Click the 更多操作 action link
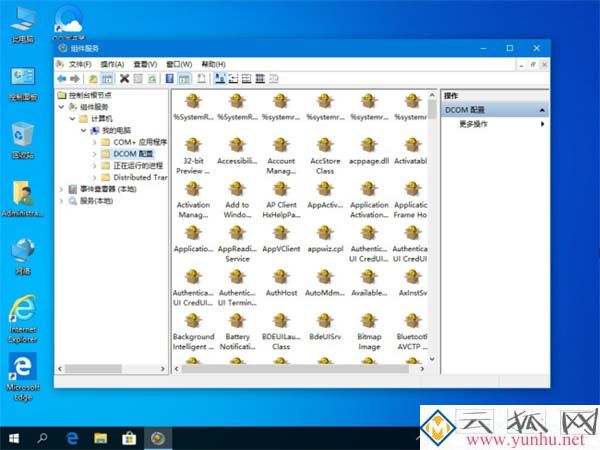 473,124
